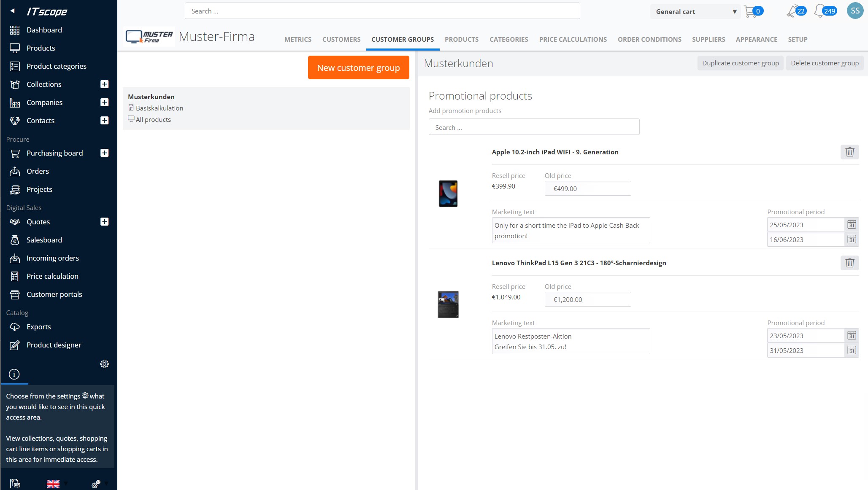Image resolution: width=868 pixels, height=490 pixels.
Task: Open Customer portals
Action: coord(54,294)
